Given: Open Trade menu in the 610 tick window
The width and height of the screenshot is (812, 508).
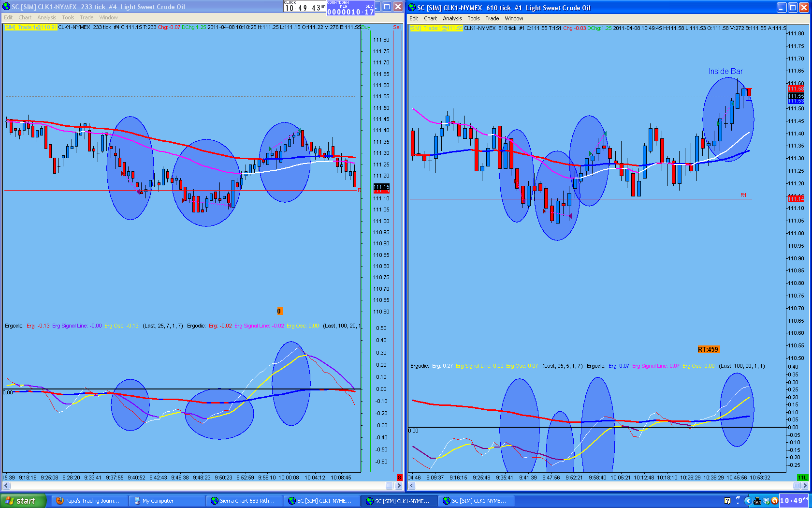Looking at the screenshot, I should 492,18.
